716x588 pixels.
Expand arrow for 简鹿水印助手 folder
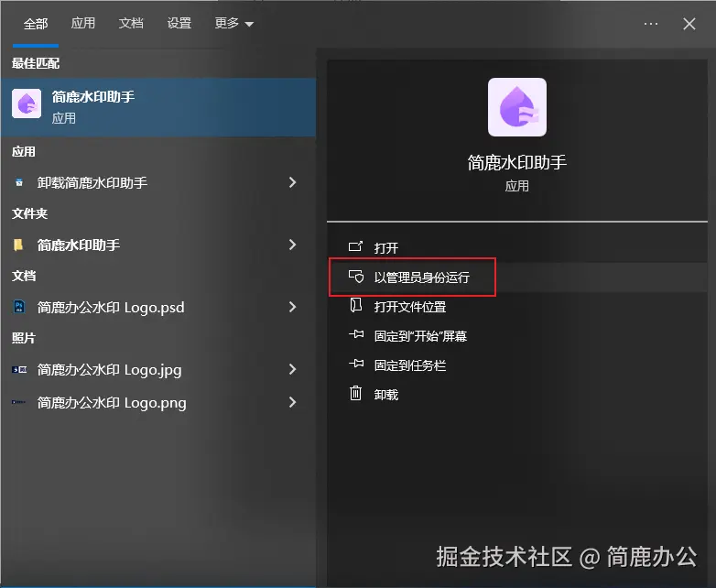[x=293, y=245]
